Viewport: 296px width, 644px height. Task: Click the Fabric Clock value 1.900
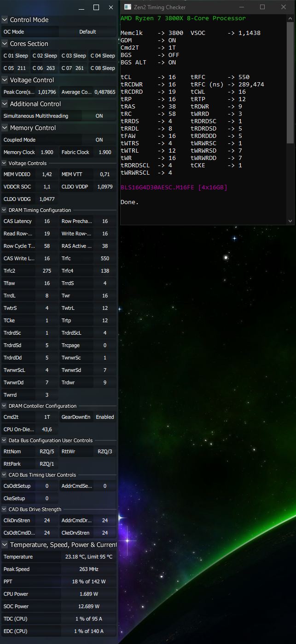(105, 152)
